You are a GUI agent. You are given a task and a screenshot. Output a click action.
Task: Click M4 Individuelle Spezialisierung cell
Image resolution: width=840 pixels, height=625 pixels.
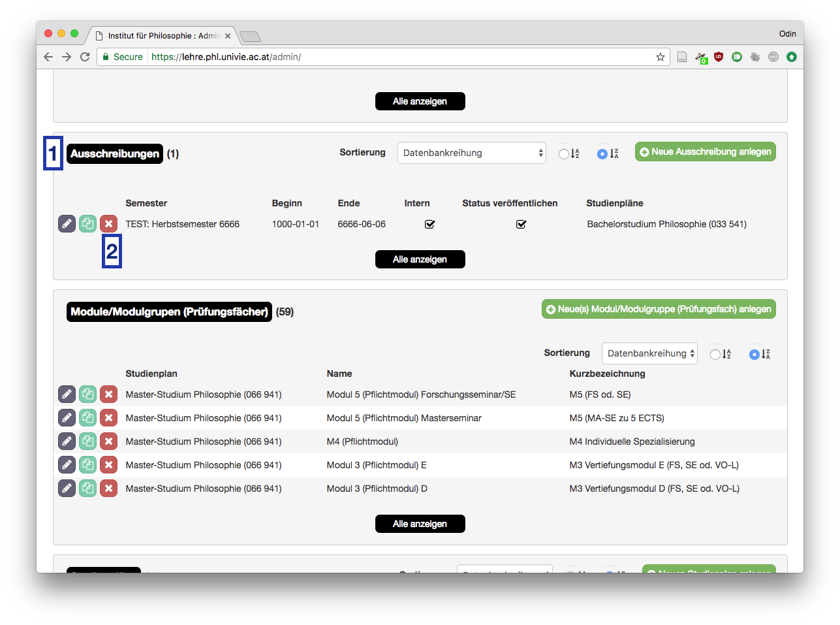pyautogui.click(x=632, y=441)
